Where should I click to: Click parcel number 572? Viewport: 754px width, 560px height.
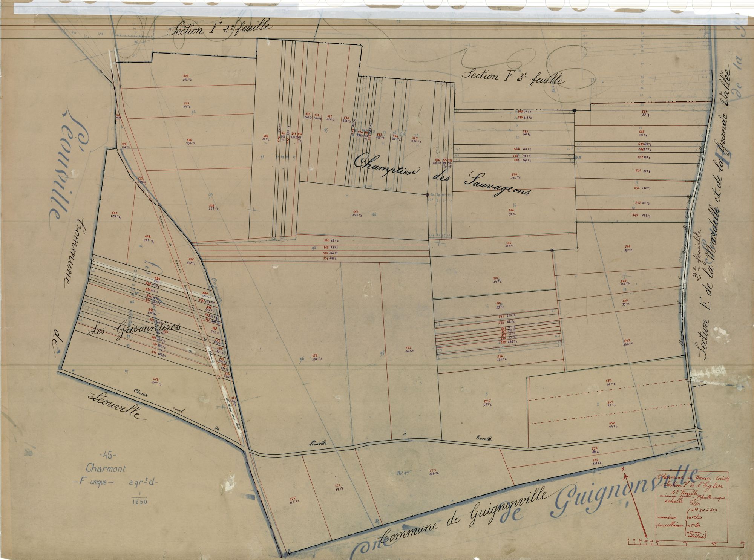409,347
